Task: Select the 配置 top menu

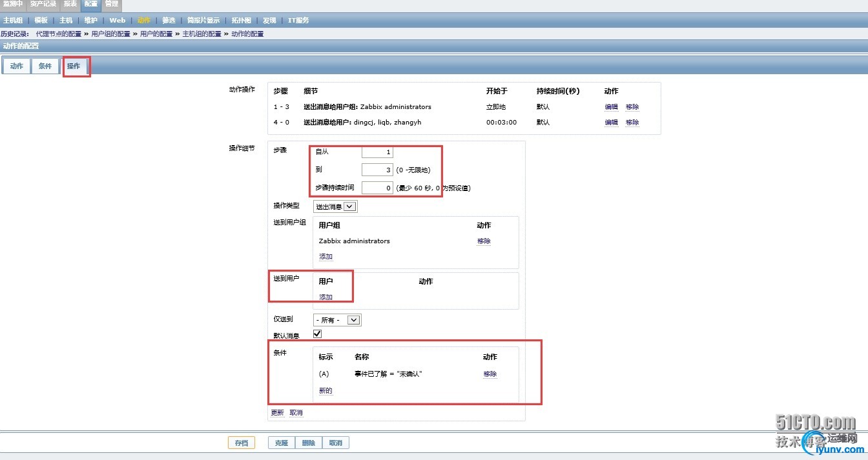Action: tap(91, 4)
